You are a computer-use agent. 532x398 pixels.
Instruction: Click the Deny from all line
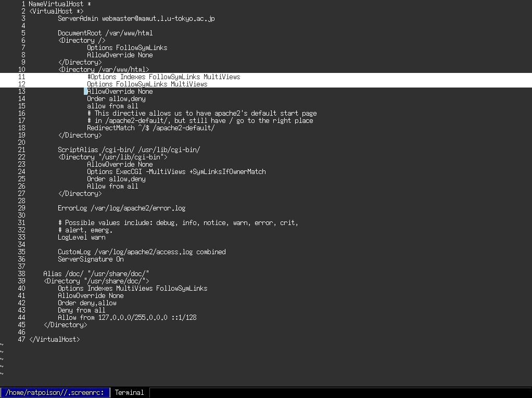pyautogui.click(x=81, y=310)
